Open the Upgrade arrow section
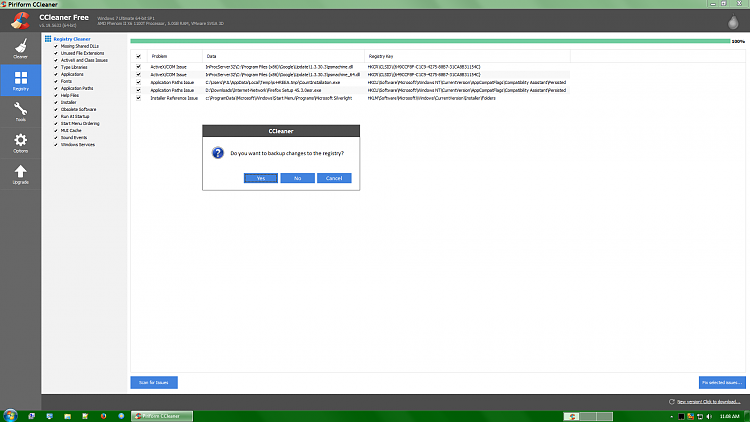750x422 pixels. click(21, 174)
